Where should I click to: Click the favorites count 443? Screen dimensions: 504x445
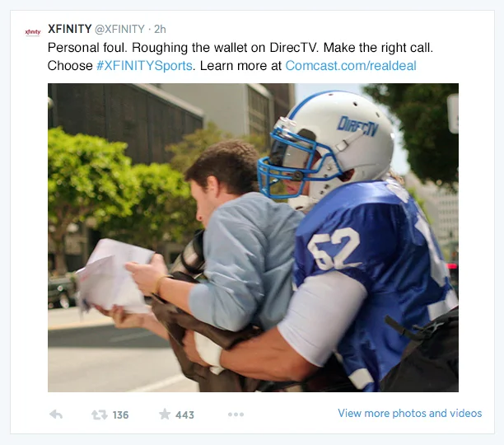point(184,415)
